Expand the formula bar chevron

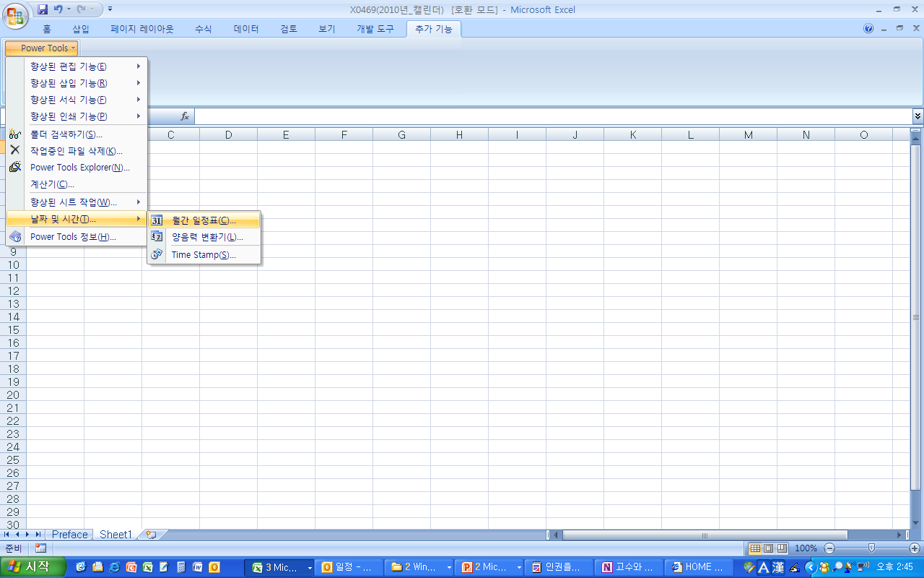point(918,116)
